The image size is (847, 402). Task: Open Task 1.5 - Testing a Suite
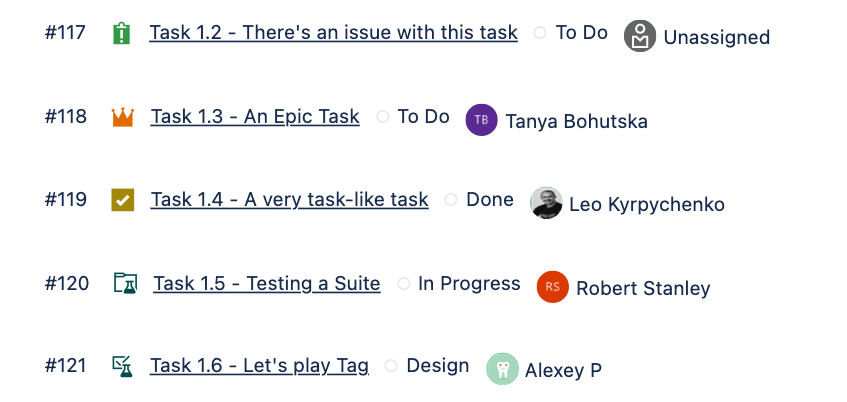pos(266,284)
